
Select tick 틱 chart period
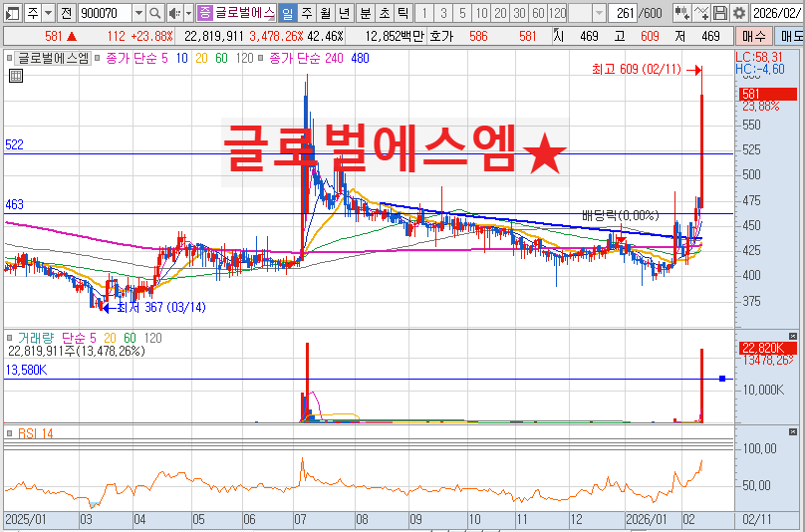pyautogui.click(x=403, y=13)
